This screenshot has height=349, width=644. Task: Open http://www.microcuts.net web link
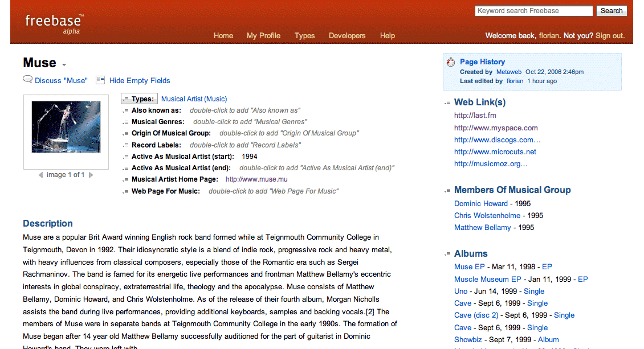click(495, 152)
